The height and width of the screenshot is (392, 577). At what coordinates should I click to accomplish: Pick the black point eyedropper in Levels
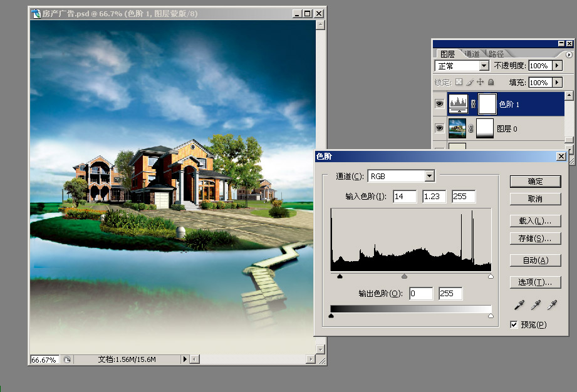point(519,305)
